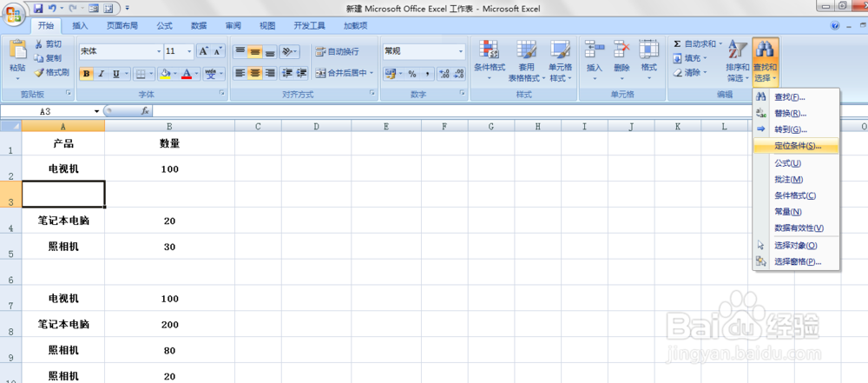Image resolution: width=868 pixels, height=383 pixels.
Task: Align text right
Action: pyautogui.click(x=270, y=73)
